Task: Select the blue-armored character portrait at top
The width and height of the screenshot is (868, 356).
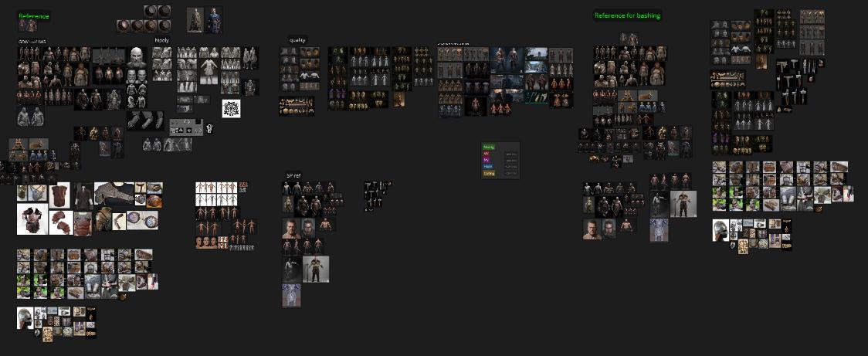Action: [x=214, y=20]
